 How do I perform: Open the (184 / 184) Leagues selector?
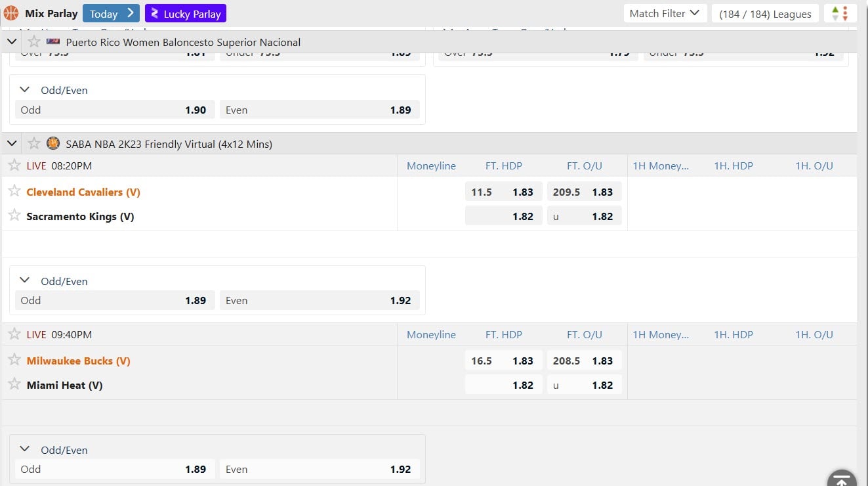(765, 13)
